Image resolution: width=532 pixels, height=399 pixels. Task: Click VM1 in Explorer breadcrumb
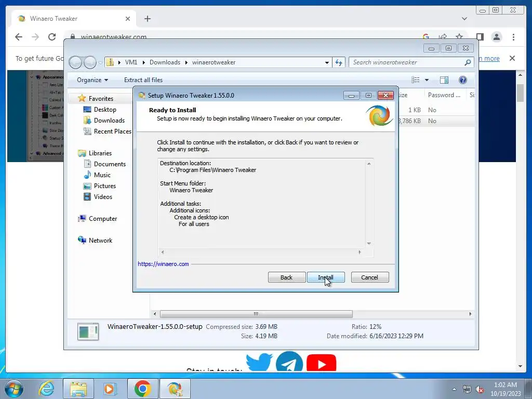pyautogui.click(x=131, y=62)
